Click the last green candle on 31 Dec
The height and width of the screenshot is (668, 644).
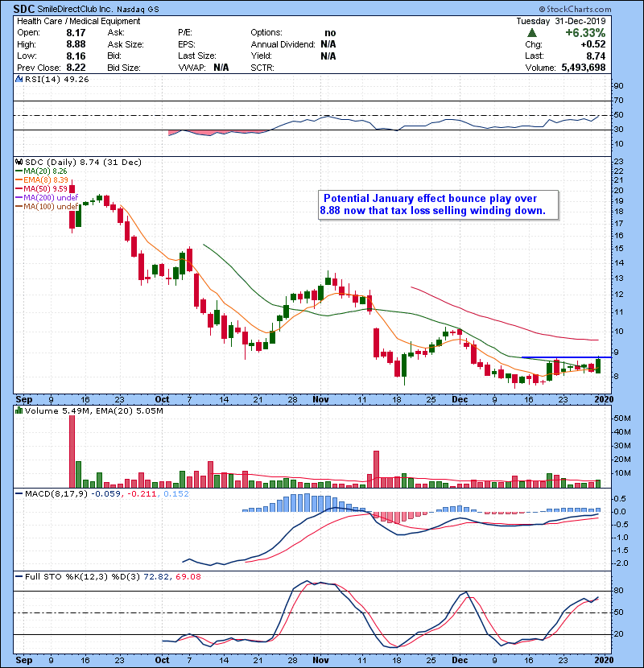pyautogui.click(x=598, y=366)
